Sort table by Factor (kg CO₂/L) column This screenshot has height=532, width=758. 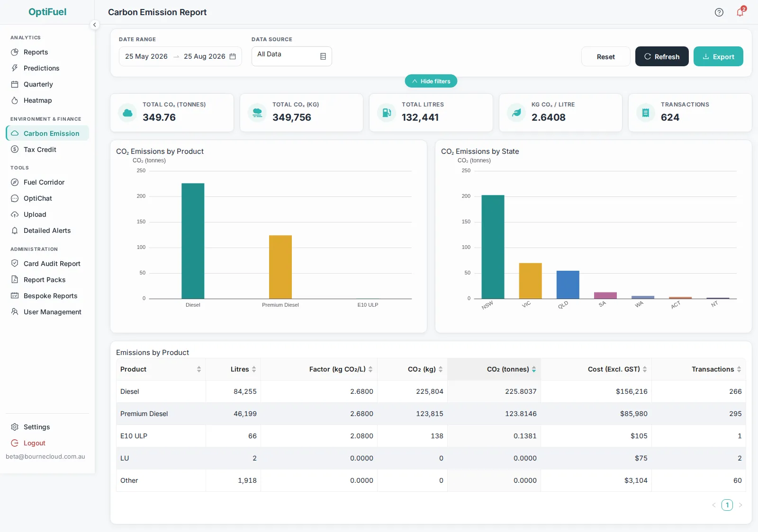pyautogui.click(x=319, y=369)
